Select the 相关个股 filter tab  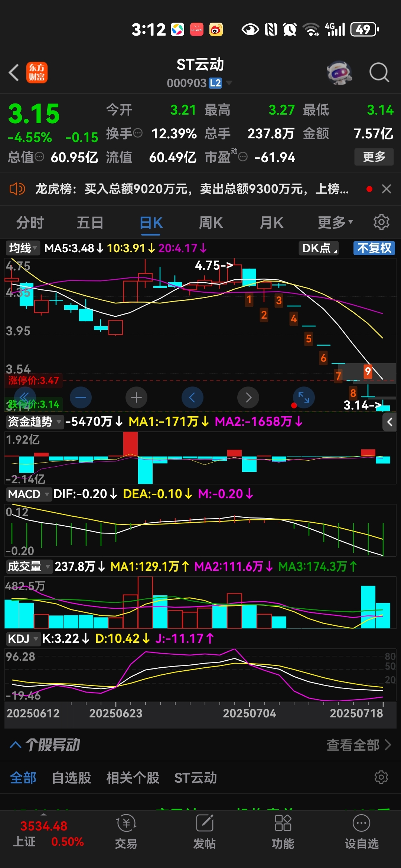(x=133, y=777)
